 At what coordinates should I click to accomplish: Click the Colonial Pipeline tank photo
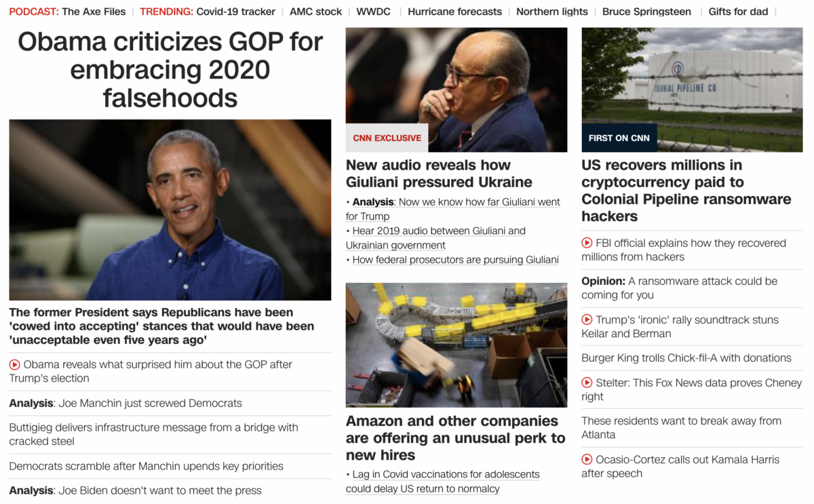tap(692, 90)
